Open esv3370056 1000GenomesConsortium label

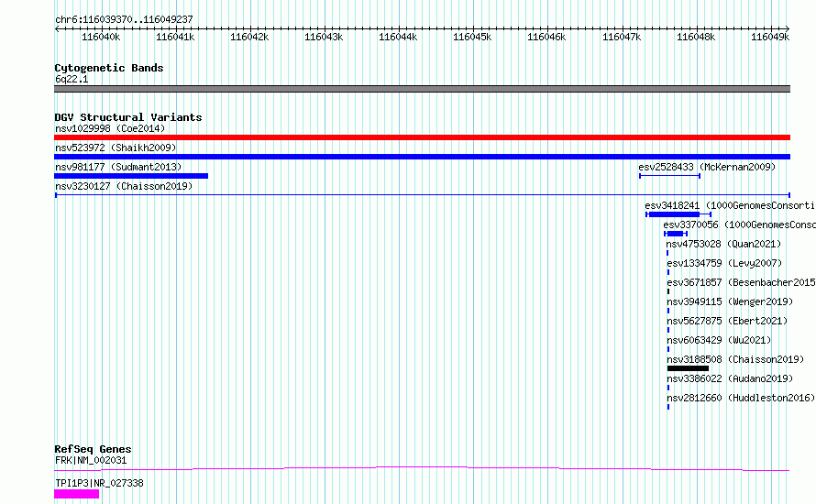740,225
